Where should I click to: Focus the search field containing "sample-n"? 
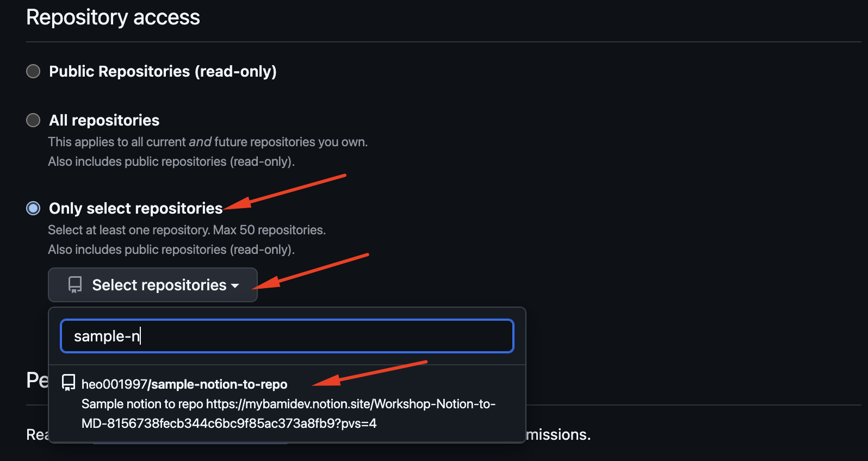(287, 336)
